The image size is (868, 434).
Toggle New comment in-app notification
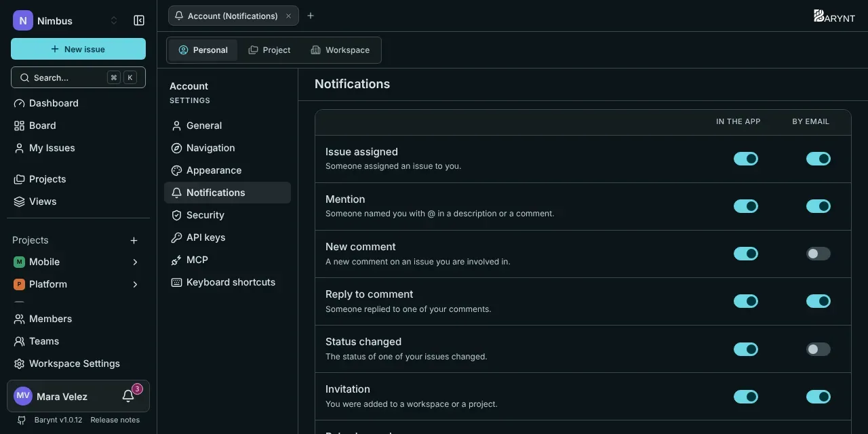coord(746,254)
